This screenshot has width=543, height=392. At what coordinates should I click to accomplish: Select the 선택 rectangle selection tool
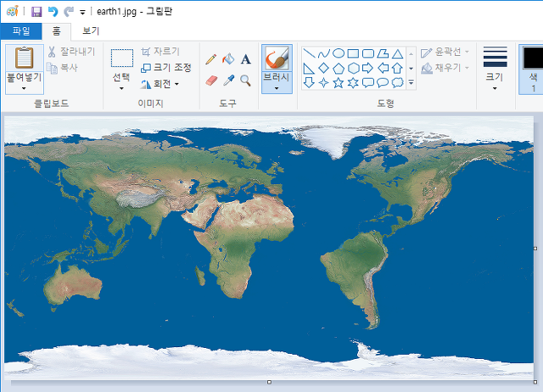click(122, 58)
